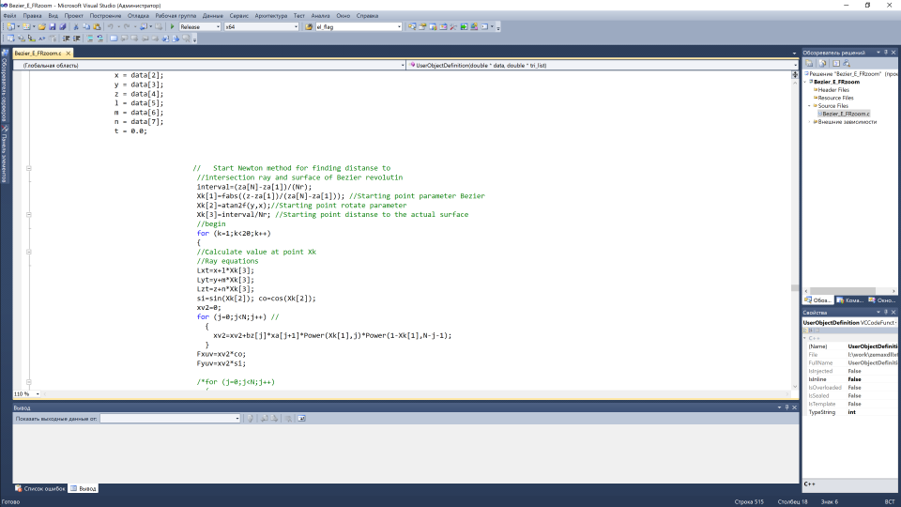Click the Open File toolbar icon
901x507 pixels.
tap(42, 27)
